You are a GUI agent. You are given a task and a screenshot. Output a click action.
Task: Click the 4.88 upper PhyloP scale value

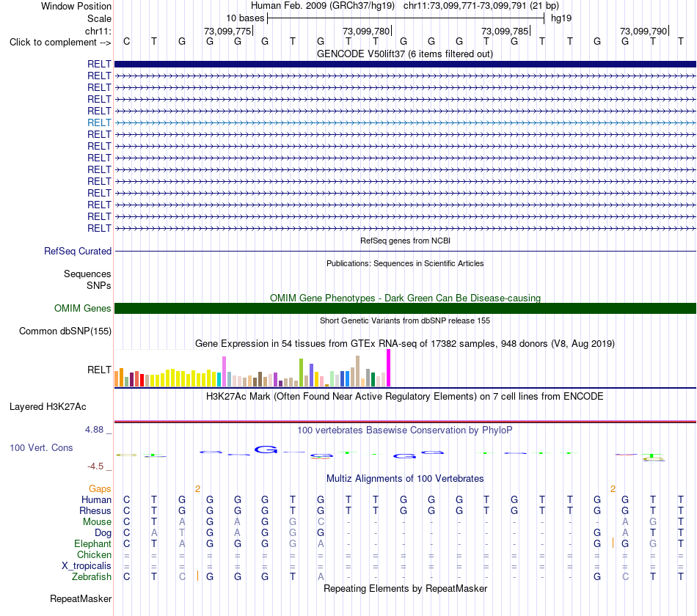pyautogui.click(x=94, y=430)
